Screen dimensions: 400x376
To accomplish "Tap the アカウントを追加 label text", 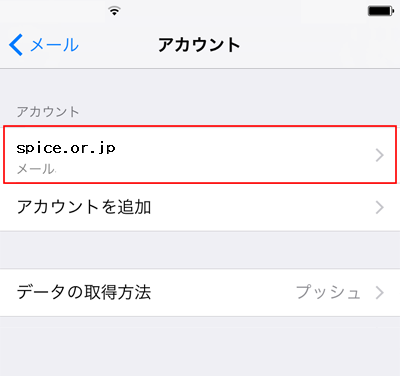I will coord(84,207).
